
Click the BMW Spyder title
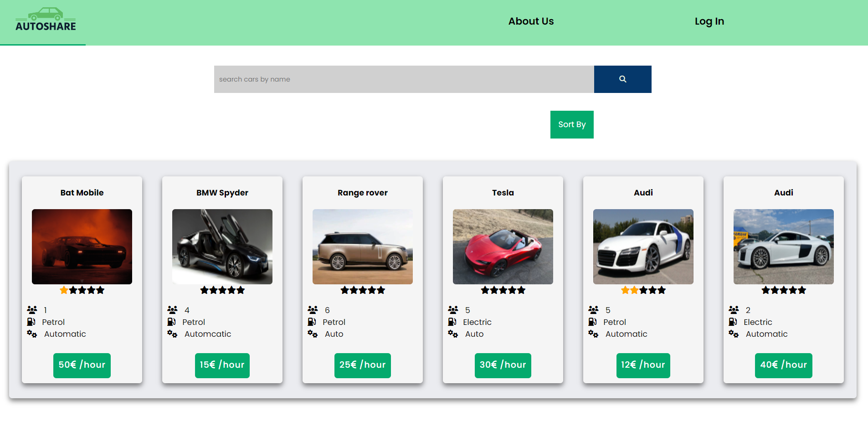tap(222, 193)
